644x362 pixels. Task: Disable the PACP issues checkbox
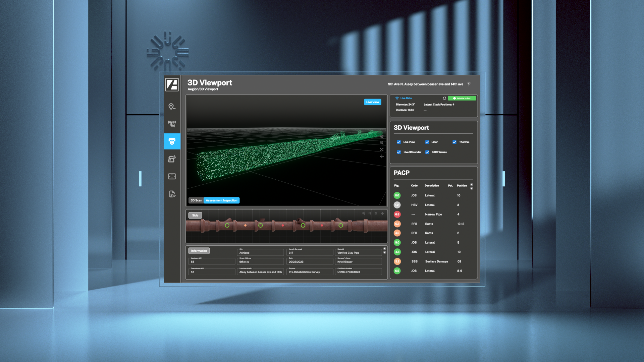(x=427, y=152)
